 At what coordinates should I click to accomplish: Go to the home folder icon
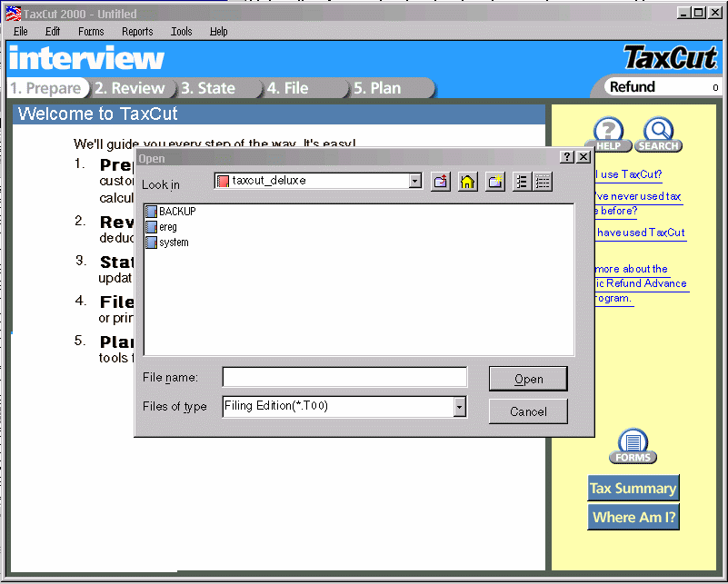(x=467, y=182)
